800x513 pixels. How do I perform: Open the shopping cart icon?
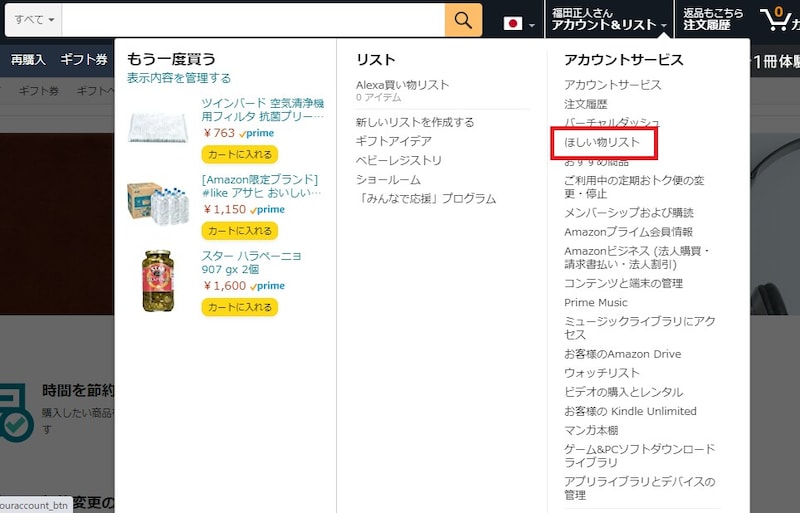point(775,20)
